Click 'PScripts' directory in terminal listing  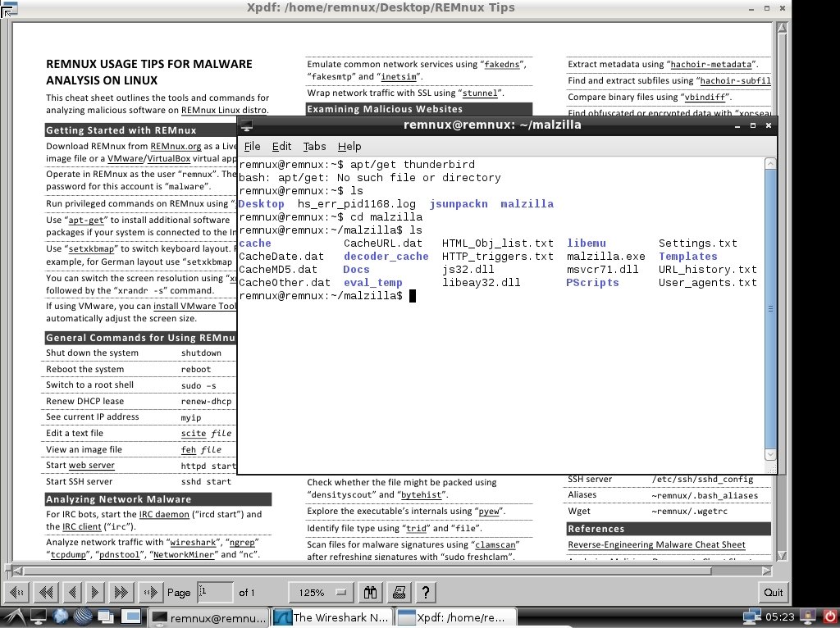(592, 283)
